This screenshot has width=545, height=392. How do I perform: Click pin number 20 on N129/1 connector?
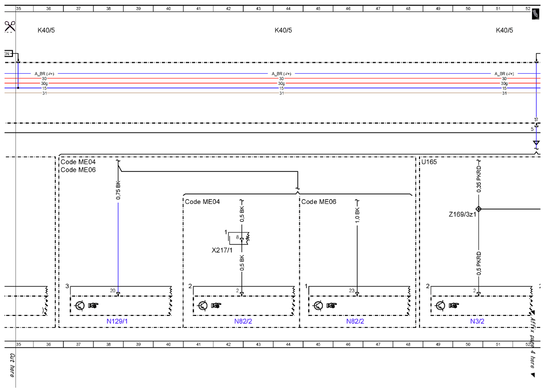point(113,291)
